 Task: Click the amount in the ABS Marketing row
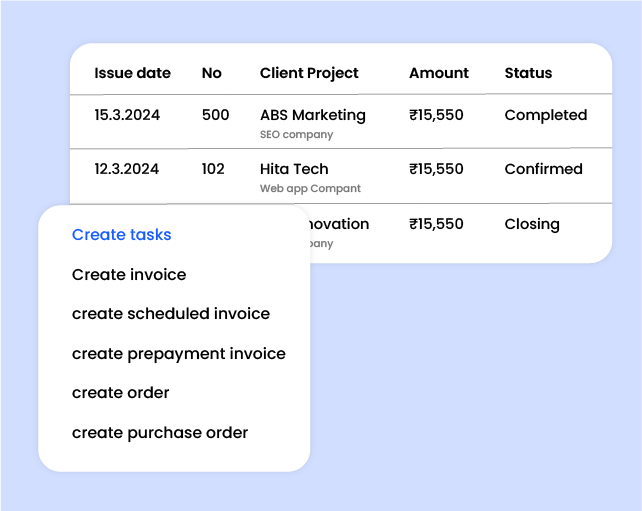[436, 115]
